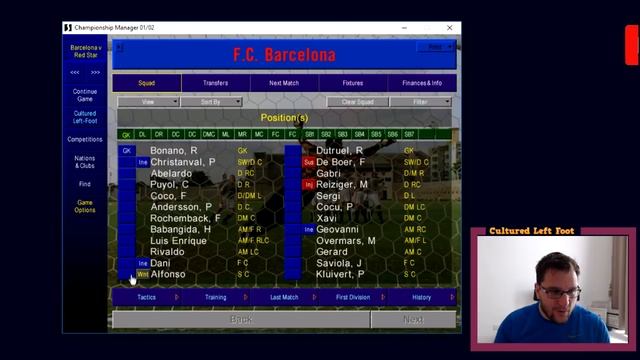Expand the History arrow menu

(452, 297)
